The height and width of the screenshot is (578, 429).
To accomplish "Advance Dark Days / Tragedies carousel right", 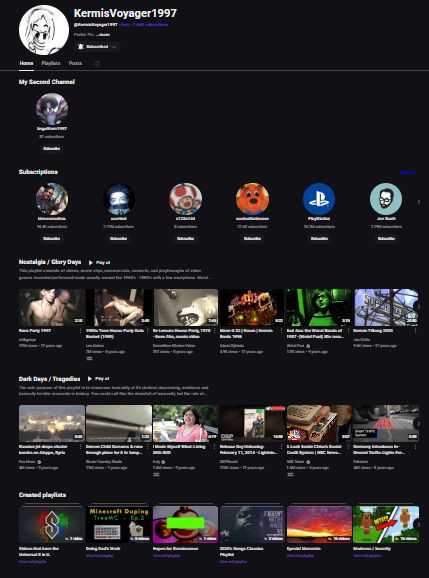I will tap(418, 423).
